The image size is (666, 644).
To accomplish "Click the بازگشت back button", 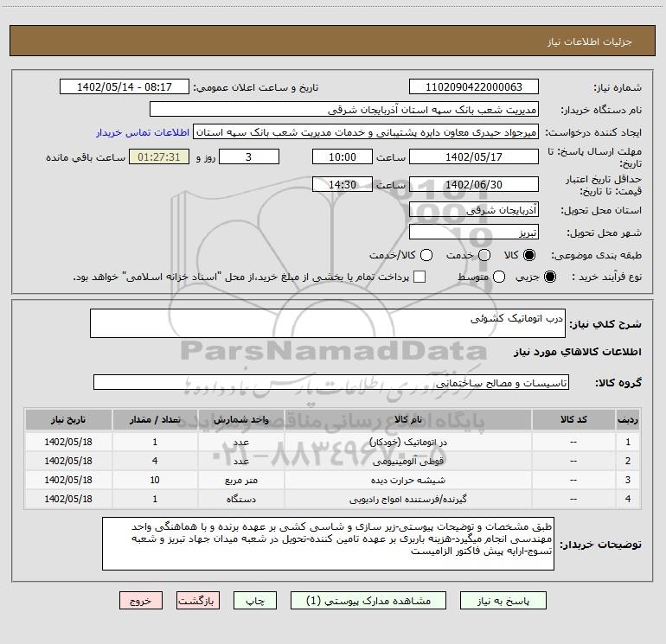I will [198, 601].
